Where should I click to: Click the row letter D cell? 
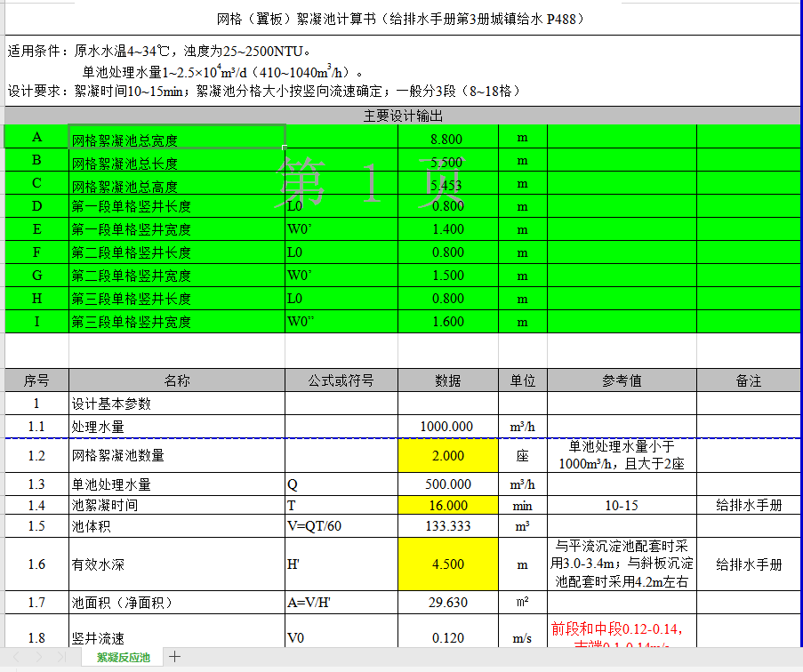pyautogui.click(x=36, y=205)
